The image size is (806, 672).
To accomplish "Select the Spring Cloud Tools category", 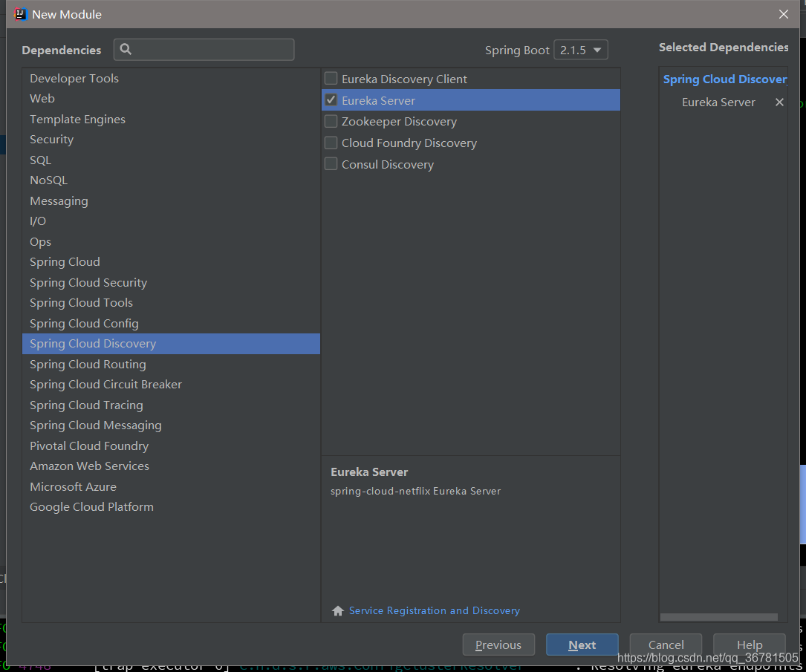I will click(x=171, y=303).
